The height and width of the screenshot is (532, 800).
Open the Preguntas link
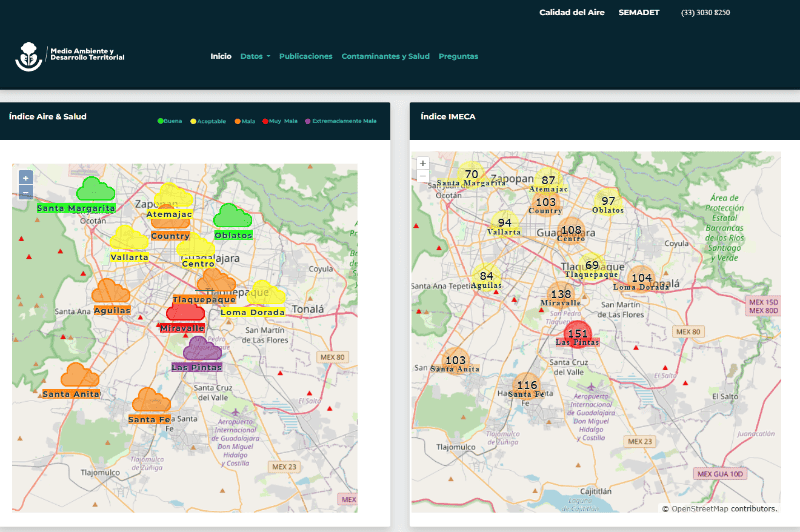pos(458,56)
